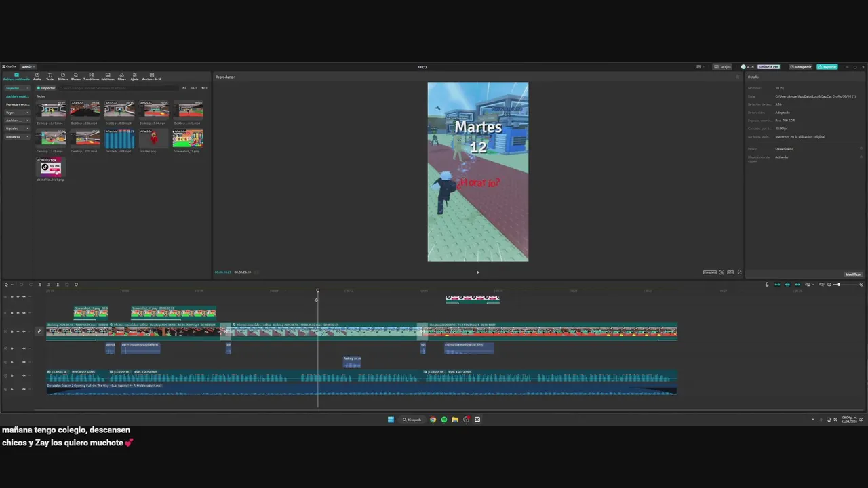The image size is (868, 488).
Task: Mute the Texto a voz Adam track
Action: [24, 375]
